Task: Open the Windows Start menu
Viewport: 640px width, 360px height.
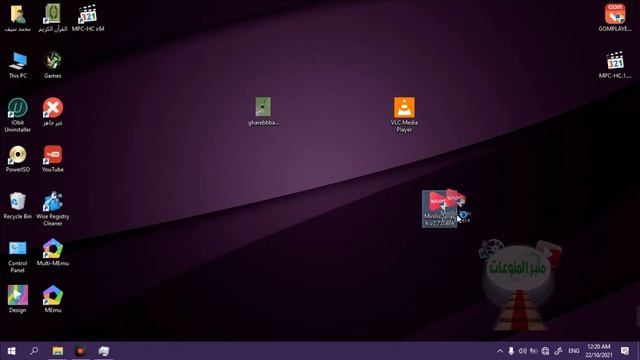Action: pos(11,351)
